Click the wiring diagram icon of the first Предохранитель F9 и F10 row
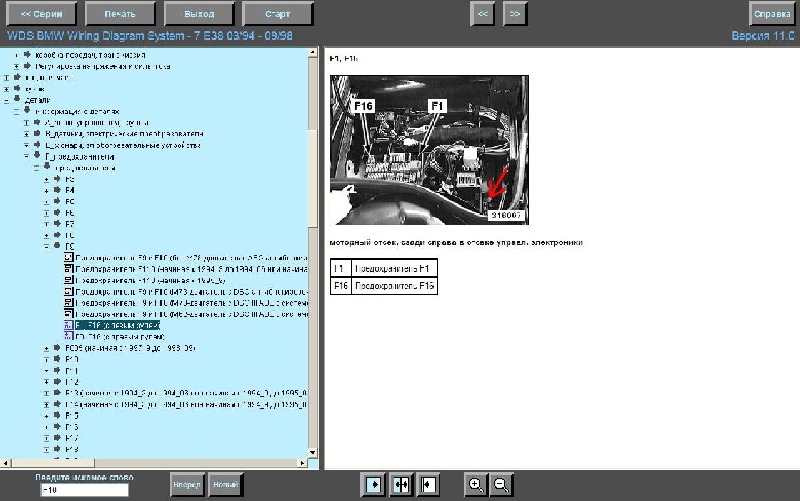Viewport: 800px width, 501px height. 69,258
